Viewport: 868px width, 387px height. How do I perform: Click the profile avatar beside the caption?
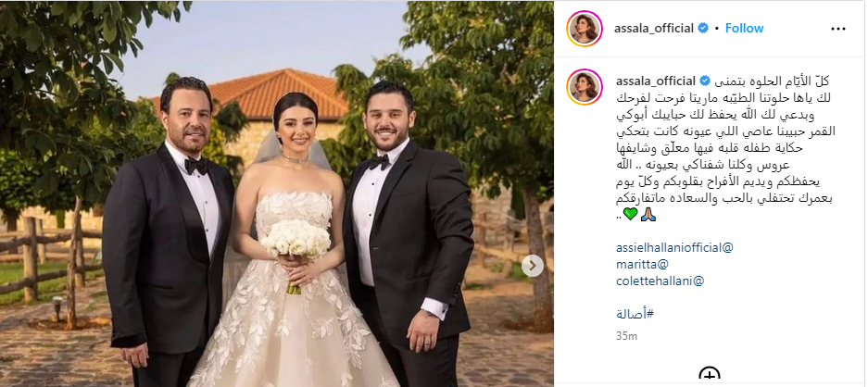point(585,86)
